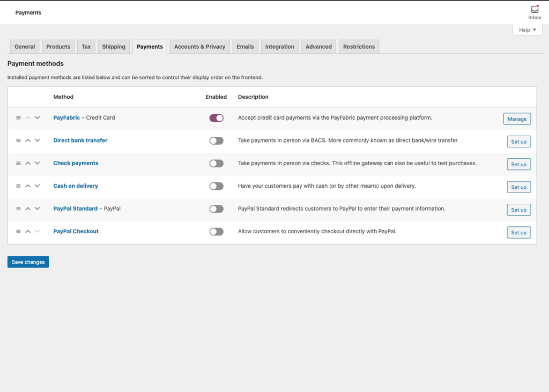Open Direct bank transfer link
This screenshot has height=392, width=549.
[80, 140]
